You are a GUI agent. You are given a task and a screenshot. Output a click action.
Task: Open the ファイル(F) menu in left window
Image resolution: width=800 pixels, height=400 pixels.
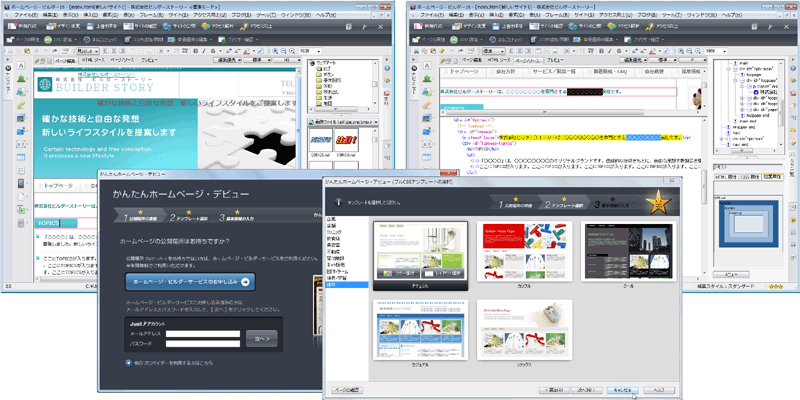pyautogui.click(x=24, y=17)
